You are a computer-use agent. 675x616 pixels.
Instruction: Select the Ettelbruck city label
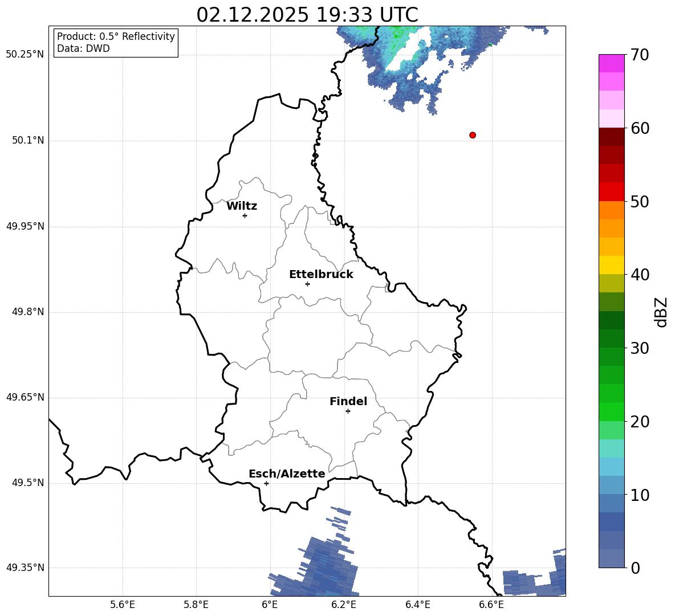pos(321,275)
